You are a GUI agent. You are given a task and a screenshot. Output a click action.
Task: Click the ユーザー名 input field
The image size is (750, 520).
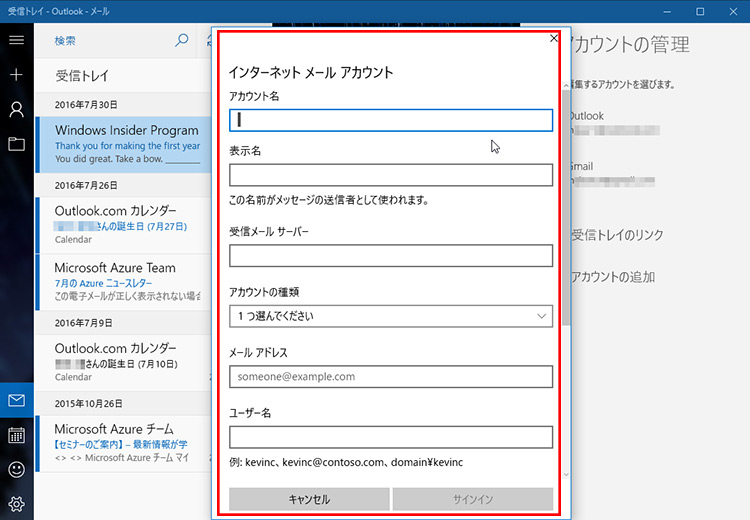point(391,437)
